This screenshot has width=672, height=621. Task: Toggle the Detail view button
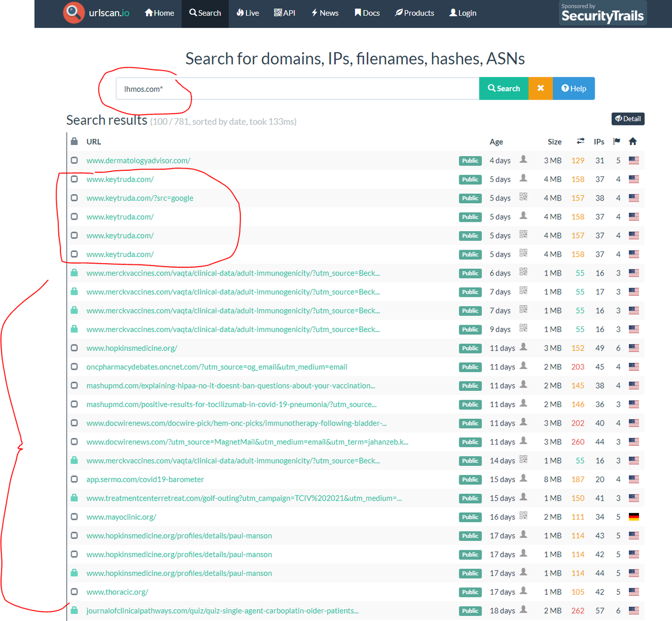pos(628,119)
